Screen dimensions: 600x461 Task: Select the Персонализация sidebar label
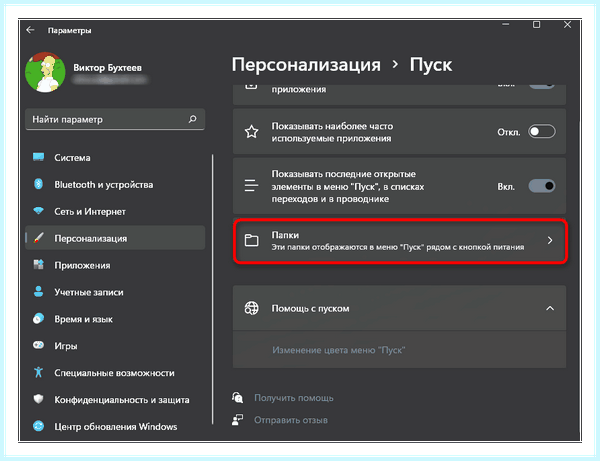click(x=91, y=238)
